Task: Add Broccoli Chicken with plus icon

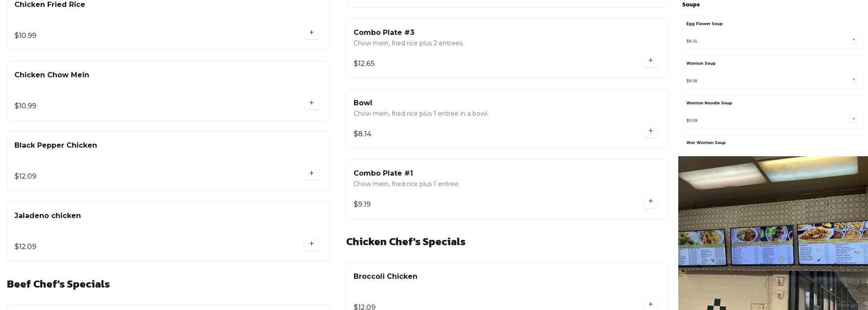Action: [x=650, y=304]
